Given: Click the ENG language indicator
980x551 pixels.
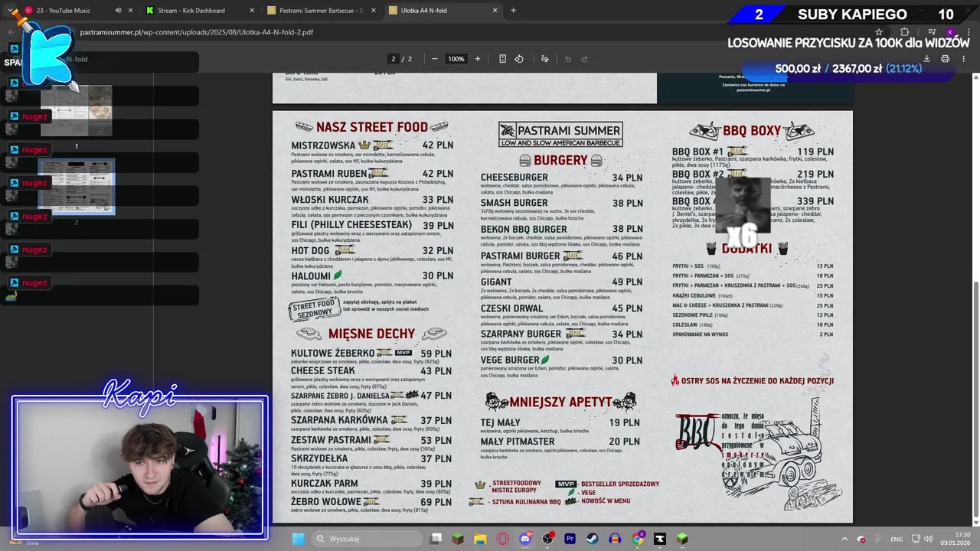Looking at the screenshot, I should point(896,539).
